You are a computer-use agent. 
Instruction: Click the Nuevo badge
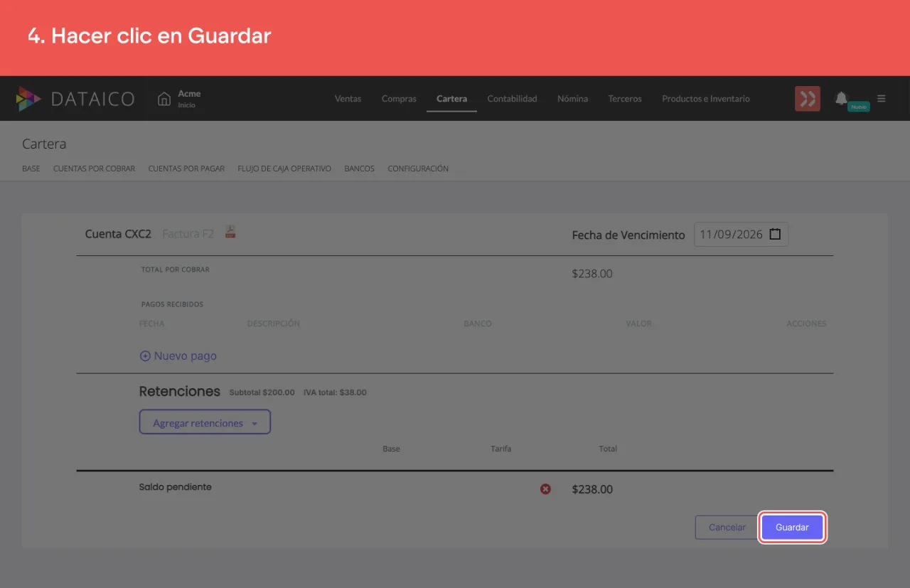click(x=859, y=107)
